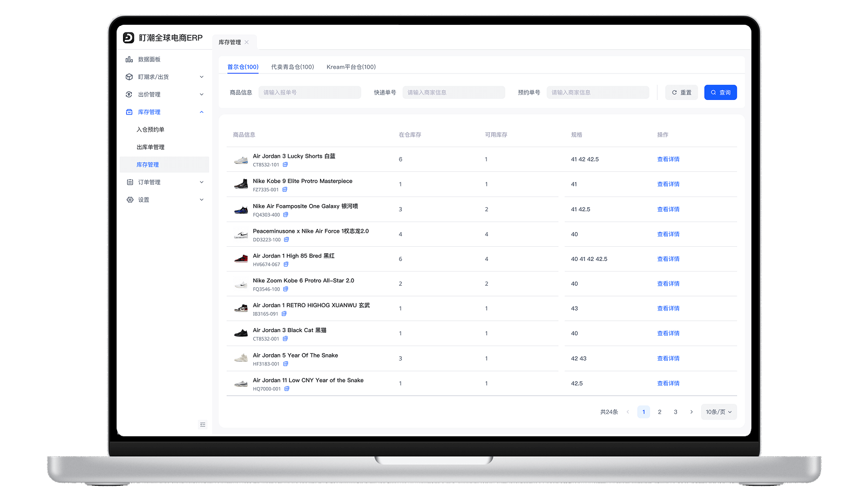This screenshot has width=868, height=494.
Task: Click the Nike Kobe 9 Elite thumbnail
Action: pos(241,185)
